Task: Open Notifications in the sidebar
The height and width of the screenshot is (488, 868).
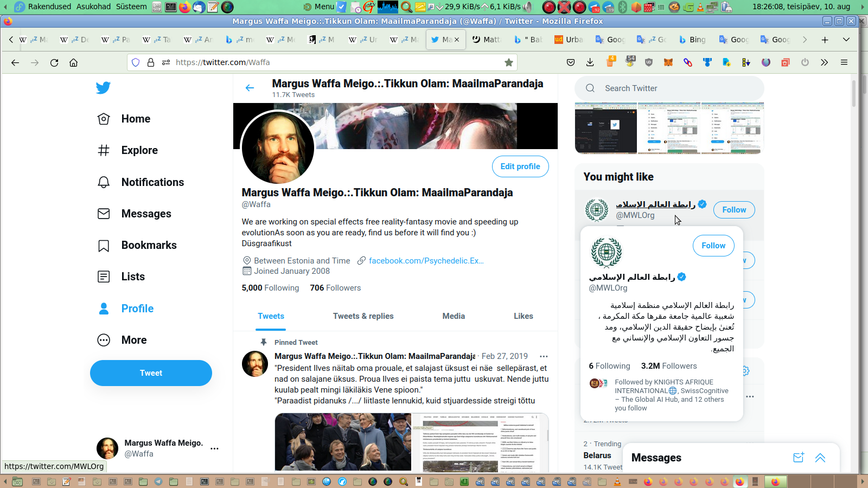Action: (x=140, y=182)
